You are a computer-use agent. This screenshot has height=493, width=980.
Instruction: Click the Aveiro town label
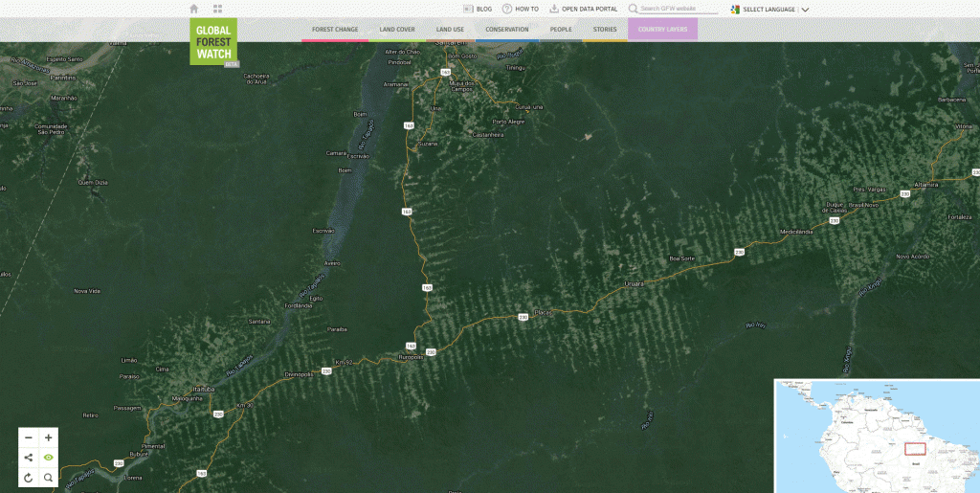coord(332,263)
